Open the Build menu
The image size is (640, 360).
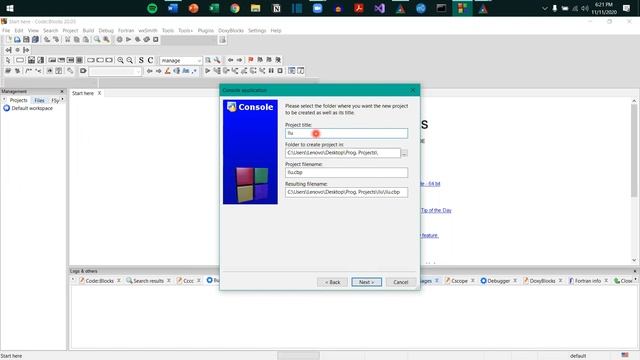[88, 31]
